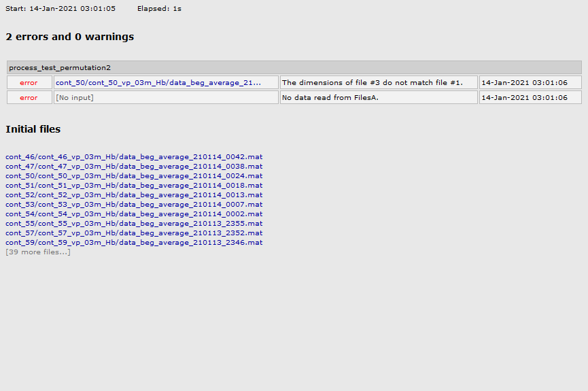This screenshot has width=588, height=391.
Task: Open cont_53 data_beg_average_210114_0007.mat link
Action: tap(134, 205)
